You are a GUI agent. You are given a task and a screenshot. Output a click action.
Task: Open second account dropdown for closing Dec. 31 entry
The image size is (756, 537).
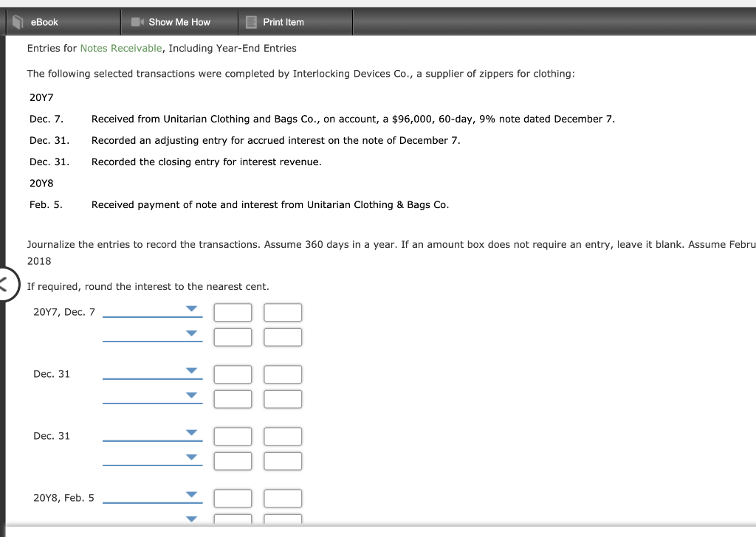pos(152,459)
